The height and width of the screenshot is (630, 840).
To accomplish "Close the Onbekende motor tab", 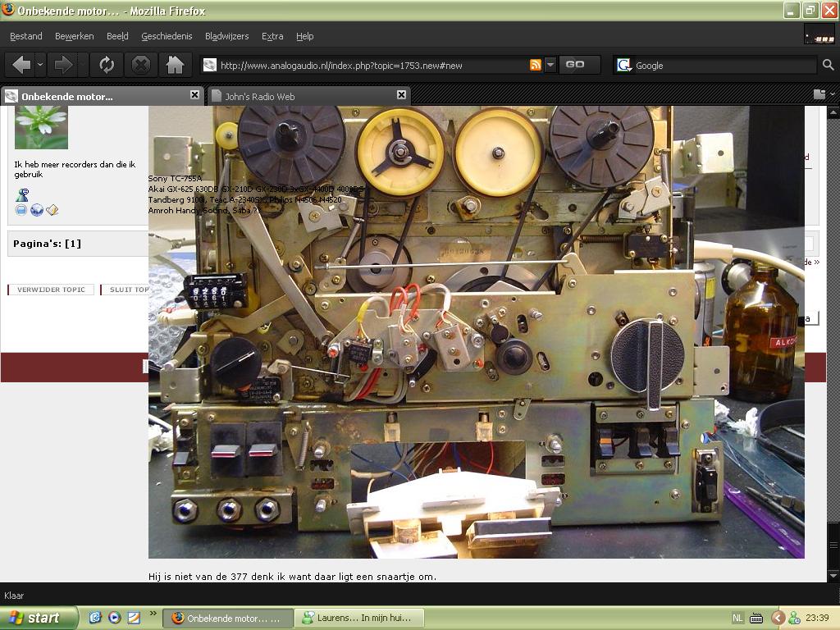I will (x=194, y=95).
